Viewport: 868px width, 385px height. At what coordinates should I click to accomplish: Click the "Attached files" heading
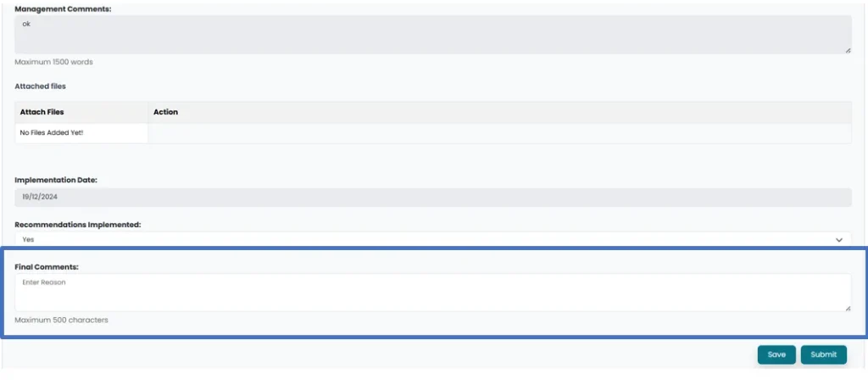pos(40,86)
